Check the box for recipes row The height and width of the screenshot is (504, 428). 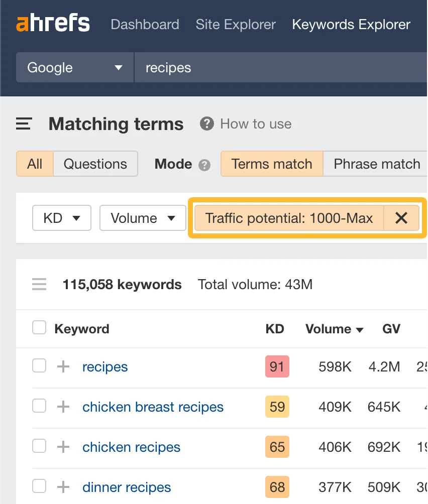pos(39,365)
